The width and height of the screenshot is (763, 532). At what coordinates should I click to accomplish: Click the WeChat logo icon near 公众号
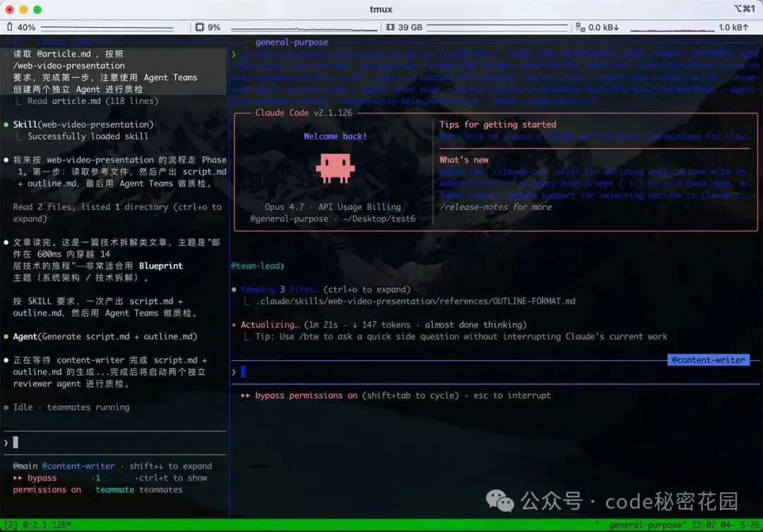click(499, 501)
